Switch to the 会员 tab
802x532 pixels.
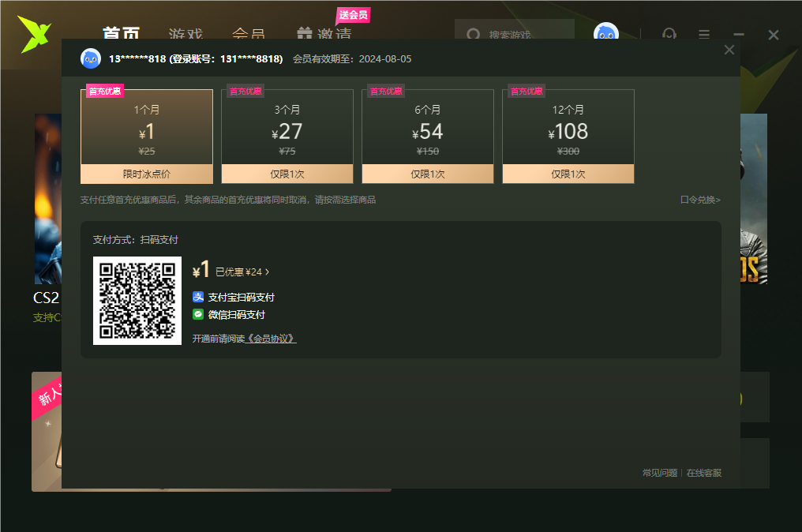coord(249,33)
